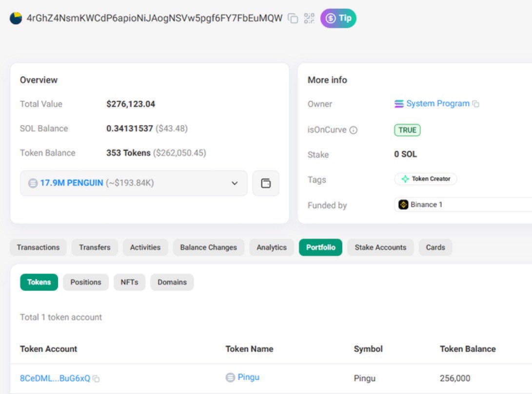Show isOnCurve info tooltip icon
Image resolution: width=532 pixels, height=394 pixels.
point(353,130)
